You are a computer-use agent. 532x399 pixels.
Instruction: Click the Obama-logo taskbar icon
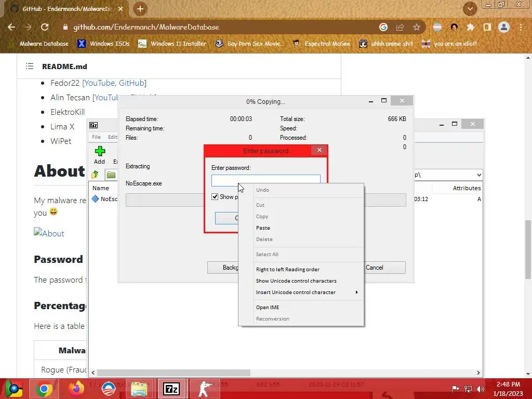coord(109,389)
